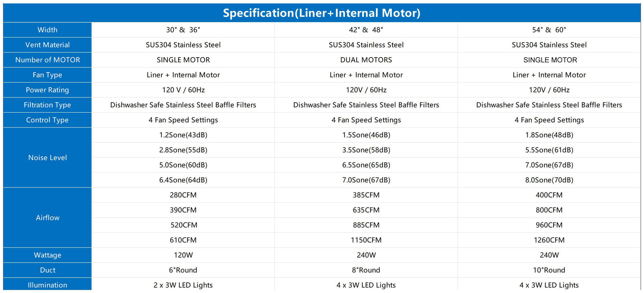
Task: Select the Illumination row label
Action: tap(47, 285)
